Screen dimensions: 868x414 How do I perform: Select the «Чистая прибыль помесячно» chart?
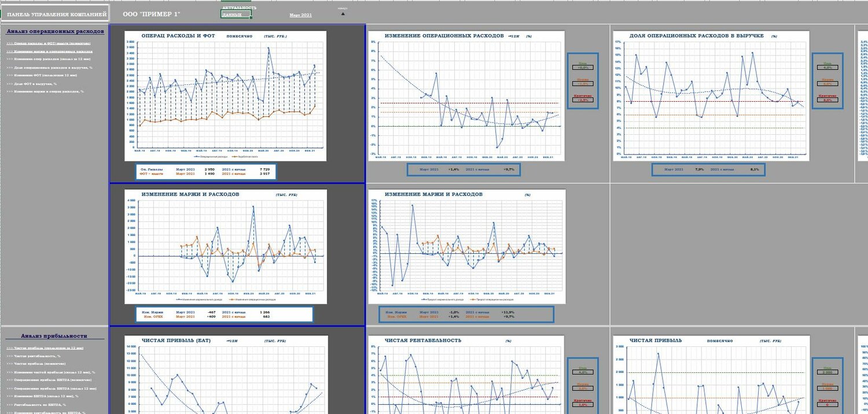pos(711,375)
